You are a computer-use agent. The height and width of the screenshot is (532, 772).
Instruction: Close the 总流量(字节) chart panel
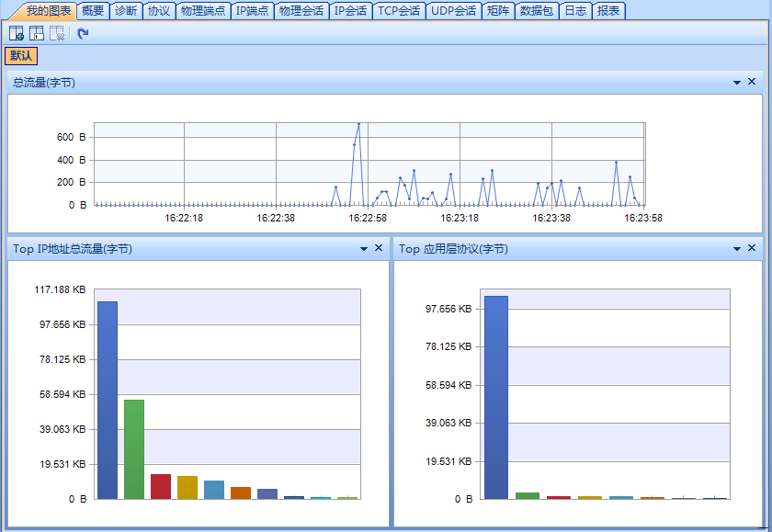coord(752,82)
